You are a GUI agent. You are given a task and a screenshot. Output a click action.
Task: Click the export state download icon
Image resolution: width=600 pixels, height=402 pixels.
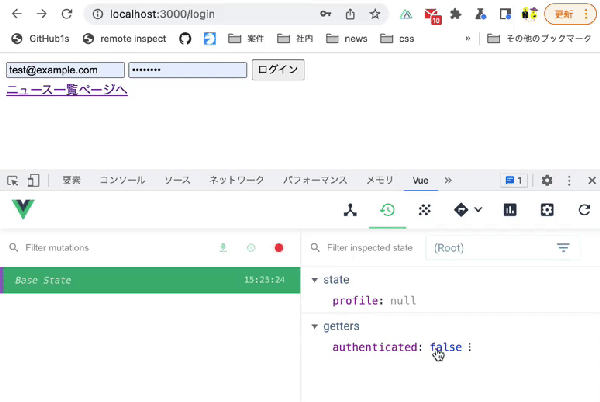point(223,248)
